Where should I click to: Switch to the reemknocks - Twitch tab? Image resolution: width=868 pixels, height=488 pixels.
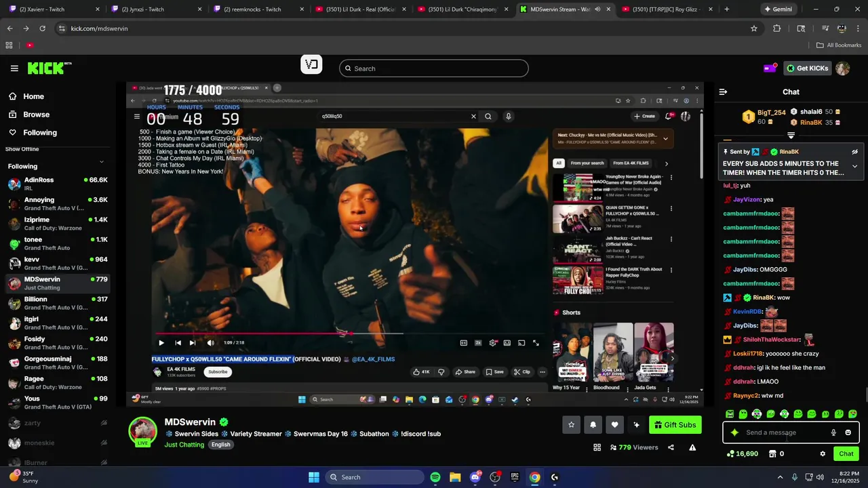pyautogui.click(x=259, y=9)
